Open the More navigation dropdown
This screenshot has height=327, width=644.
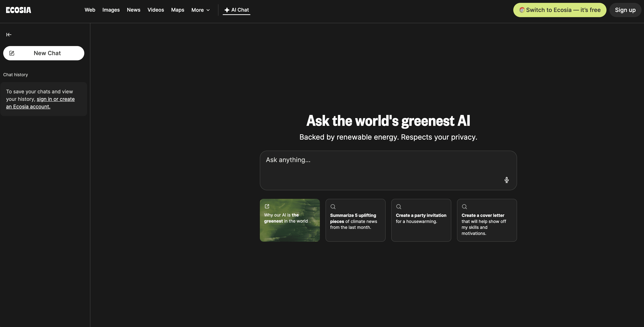click(200, 10)
